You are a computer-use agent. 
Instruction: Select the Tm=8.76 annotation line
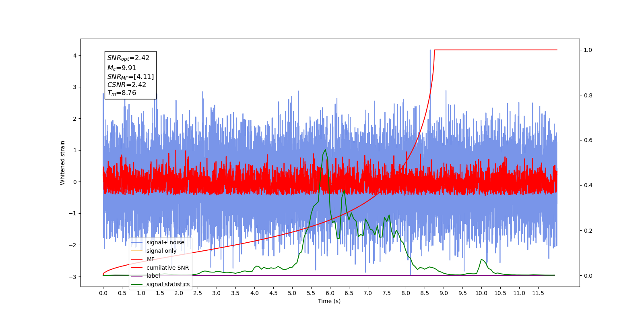122,93
